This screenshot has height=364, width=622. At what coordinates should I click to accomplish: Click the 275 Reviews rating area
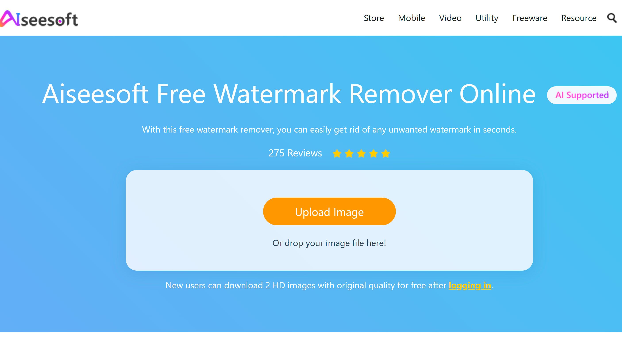tap(329, 152)
